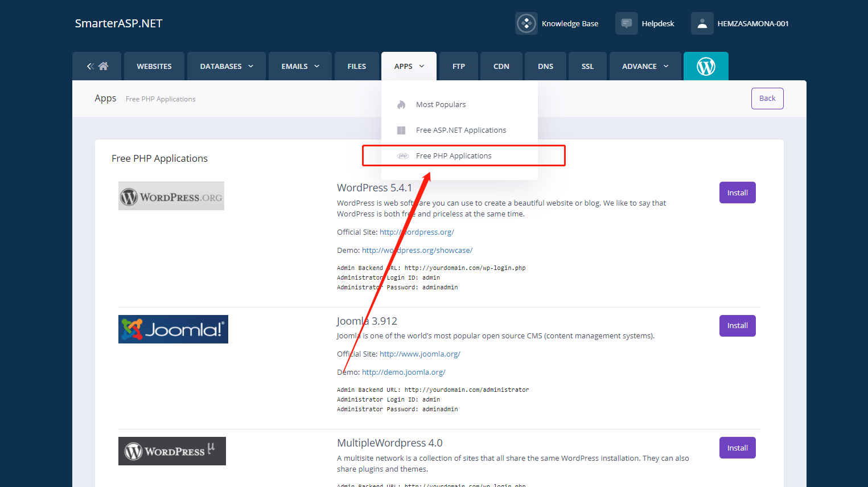Expand the Databases dropdown
This screenshot has height=487, width=868.
pos(227,66)
